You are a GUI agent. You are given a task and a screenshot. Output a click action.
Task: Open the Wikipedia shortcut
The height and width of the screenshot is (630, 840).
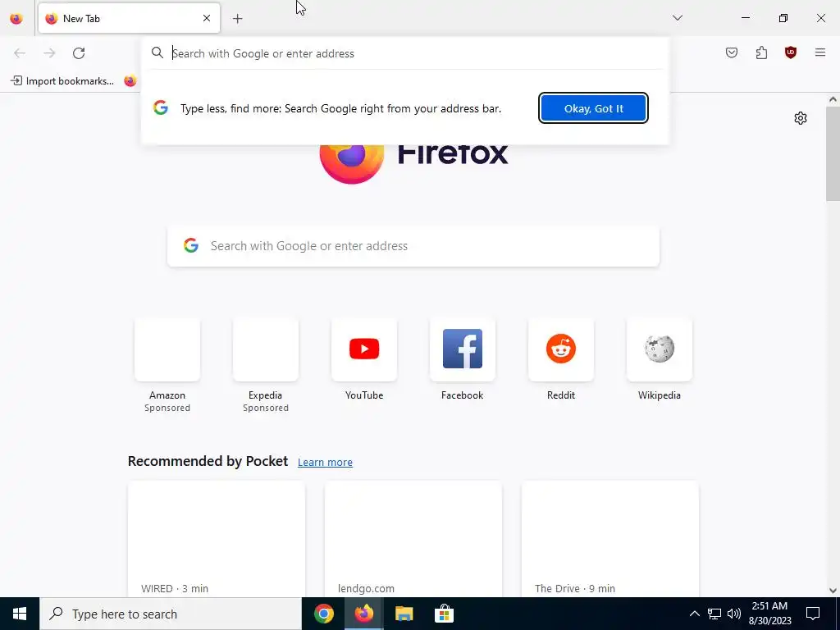click(660, 359)
